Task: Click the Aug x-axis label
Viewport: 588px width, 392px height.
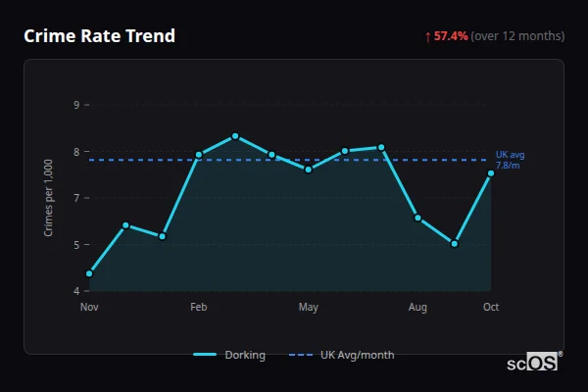Action: (x=417, y=307)
